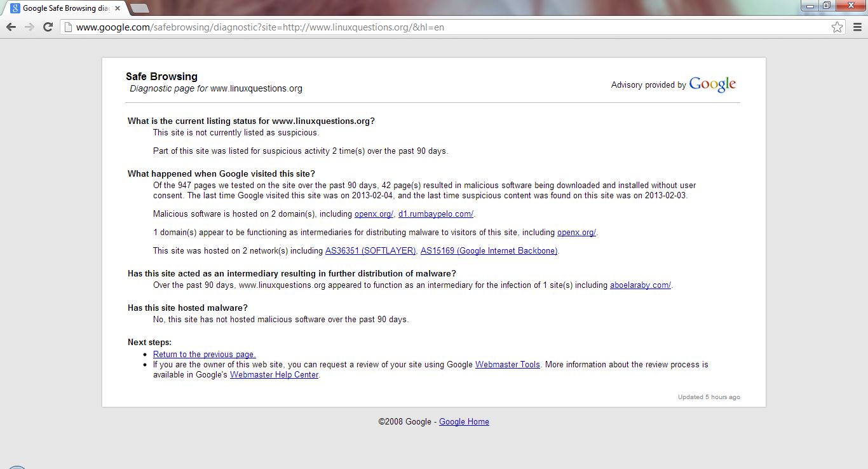Viewport: 868px width, 469px height.
Task: Click 'Has this site acted as an intermediary' heading
Action: (292, 274)
